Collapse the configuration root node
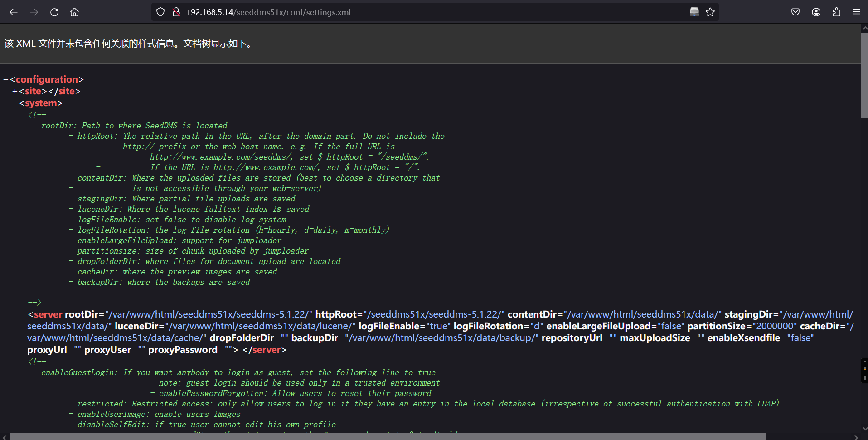Image resolution: width=868 pixels, height=440 pixels. tap(6, 79)
